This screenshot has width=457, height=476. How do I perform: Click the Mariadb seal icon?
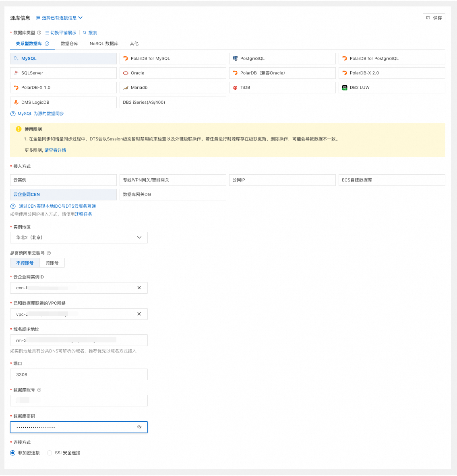pyautogui.click(x=126, y=88)
